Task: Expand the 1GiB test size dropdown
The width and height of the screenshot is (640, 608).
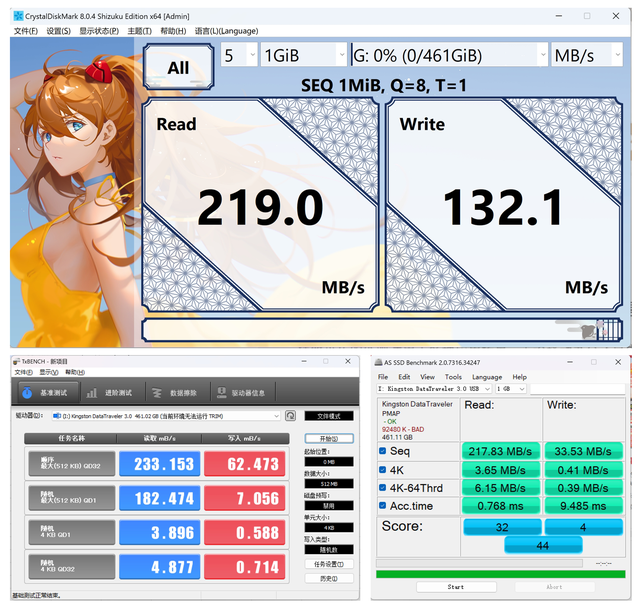Action: 304,55
